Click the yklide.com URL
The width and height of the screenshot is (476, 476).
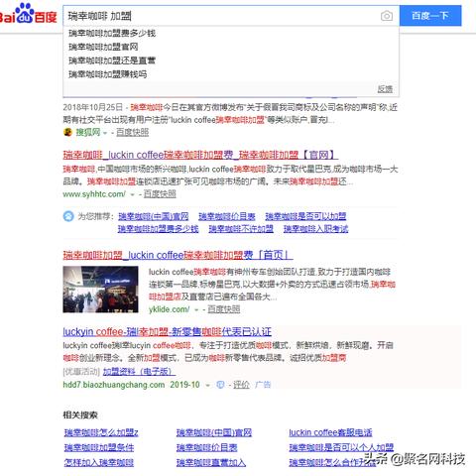point(169,309)
